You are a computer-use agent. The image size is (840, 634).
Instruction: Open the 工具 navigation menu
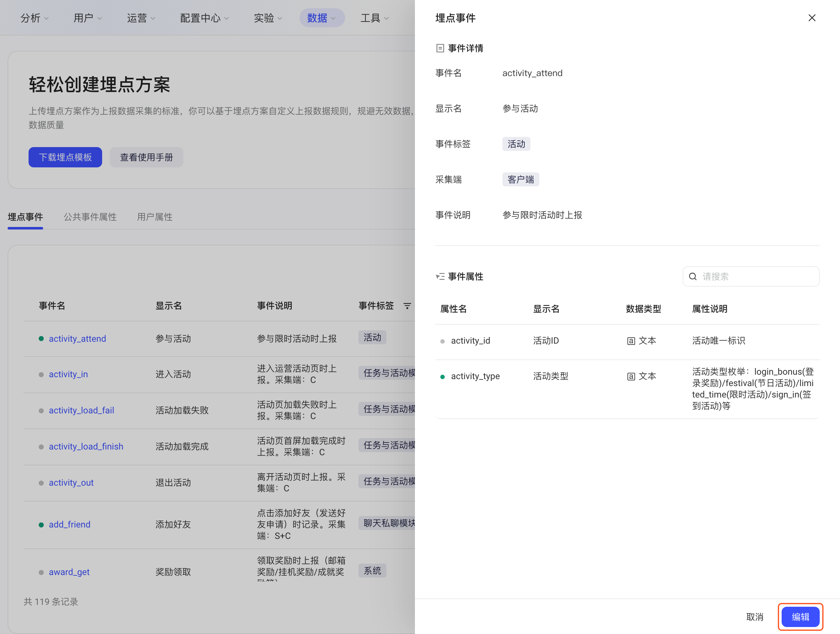pos(374,18)
